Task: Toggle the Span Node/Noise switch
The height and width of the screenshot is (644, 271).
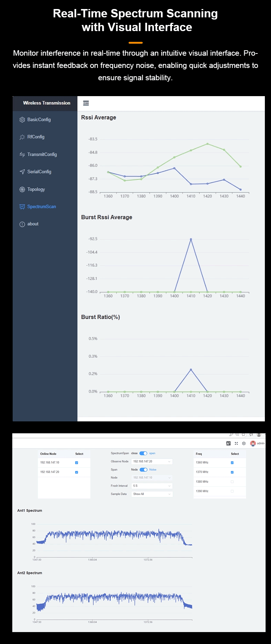Action: click(x=143, y=470)
